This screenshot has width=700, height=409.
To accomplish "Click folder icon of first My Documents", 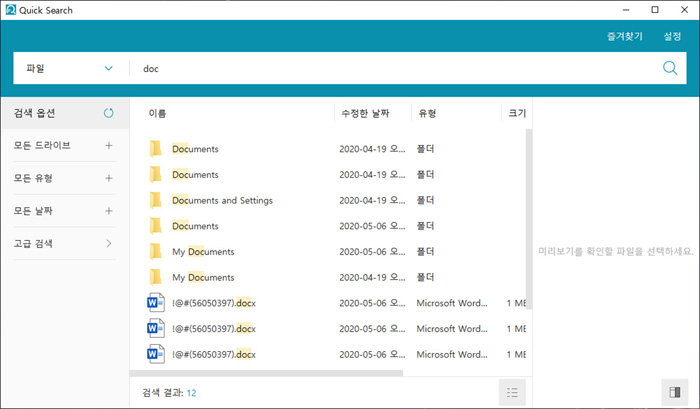I will pyautogui.click(x=155, y=251).
